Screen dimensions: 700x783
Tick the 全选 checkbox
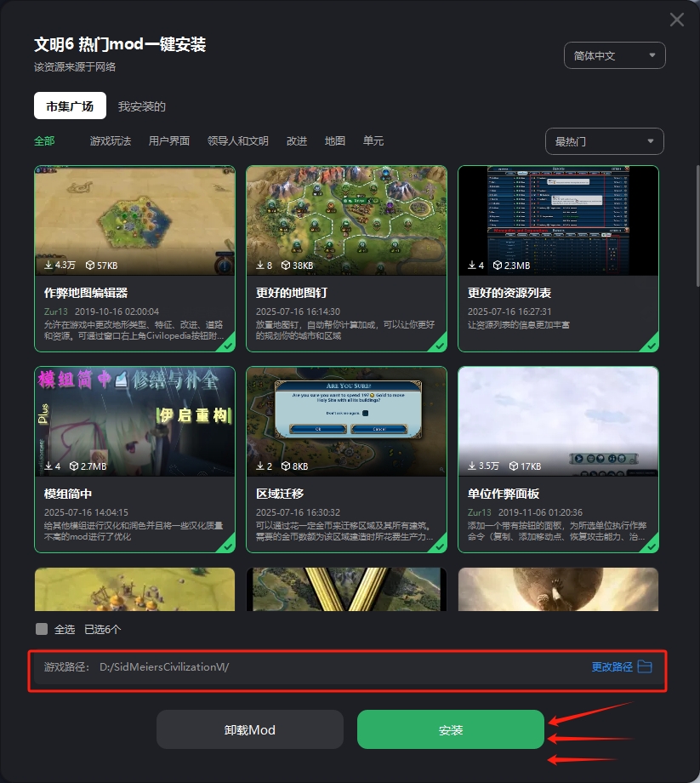pos(42,629)
